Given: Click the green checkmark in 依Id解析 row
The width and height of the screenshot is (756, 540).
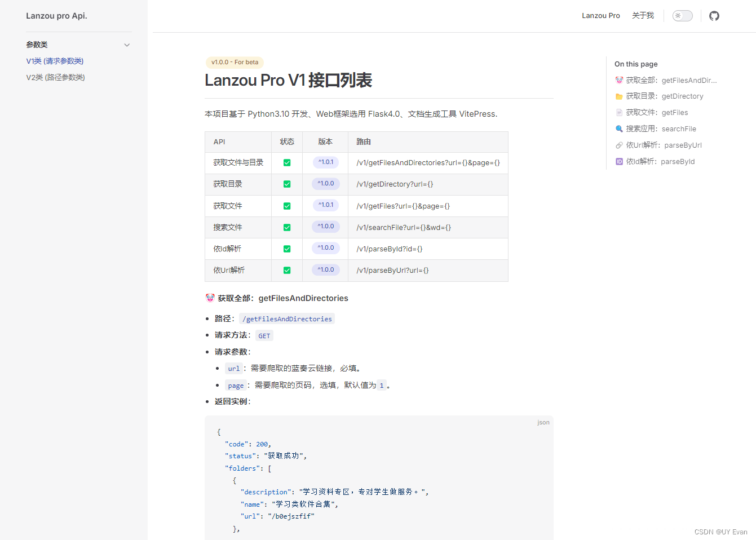Looking at the screenshot, I should click(x=287, y=249).
